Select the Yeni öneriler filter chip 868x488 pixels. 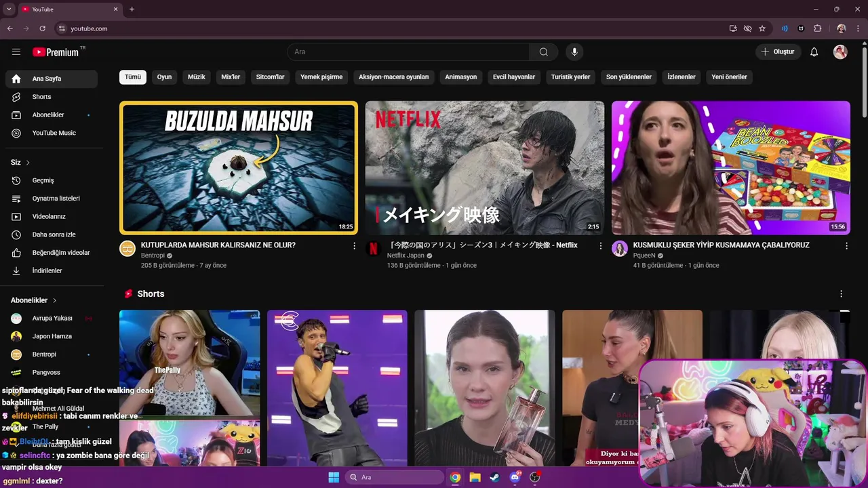729,77
